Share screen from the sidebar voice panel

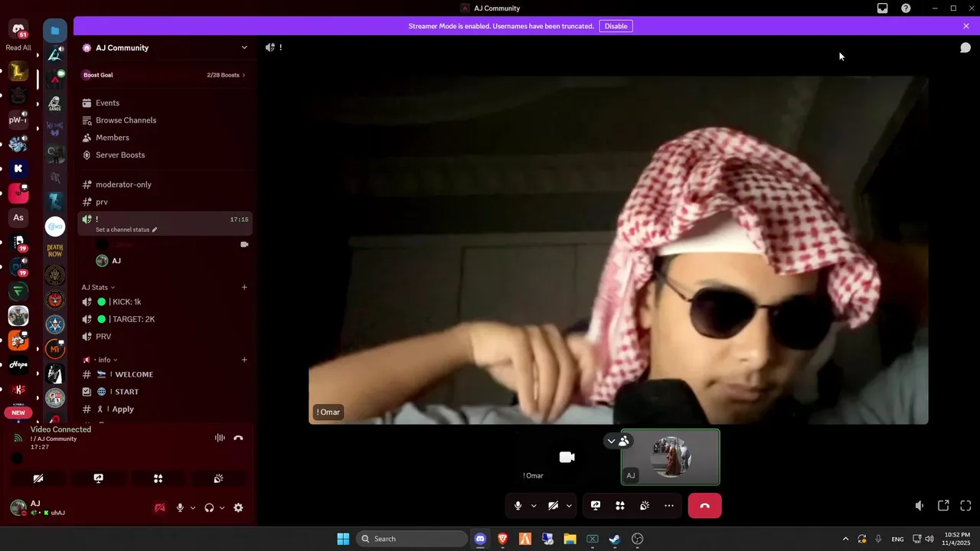click(98, 478)
